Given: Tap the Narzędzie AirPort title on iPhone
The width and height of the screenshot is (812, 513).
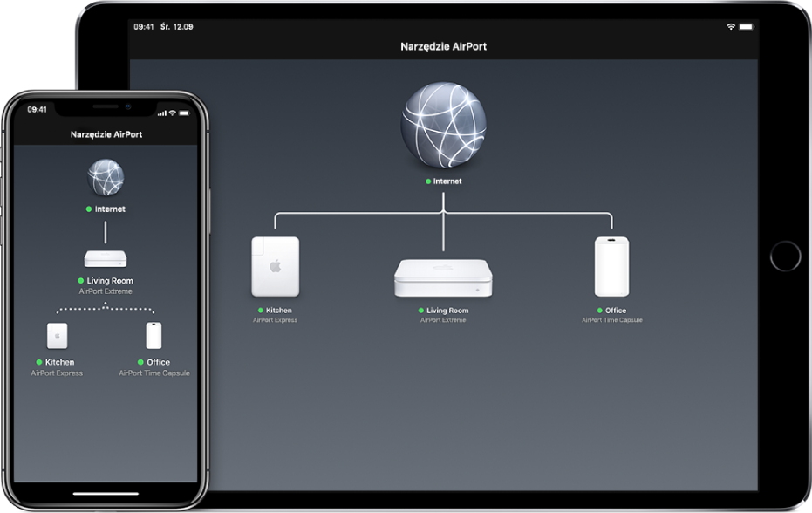Looking at the screenshot, I should pos(106,134).
